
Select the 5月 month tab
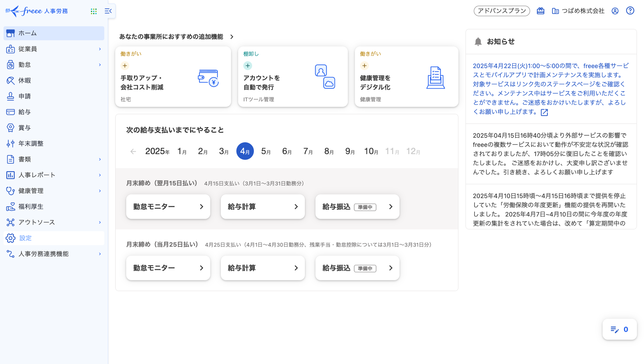point(266,151)
